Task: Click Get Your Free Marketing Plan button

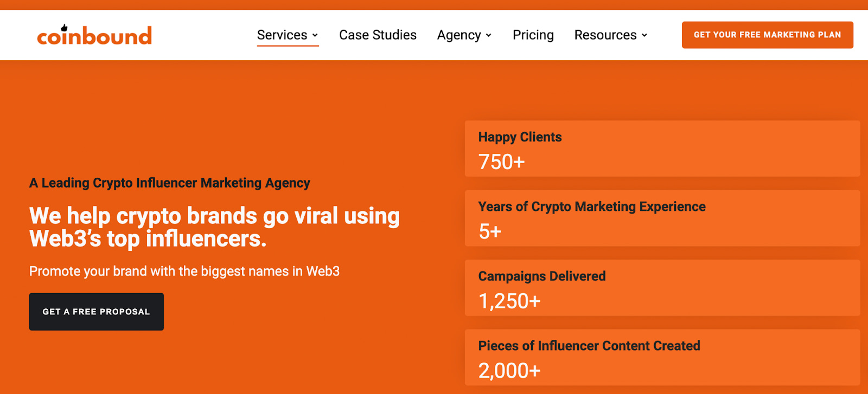Action: [x=768, y=35]
